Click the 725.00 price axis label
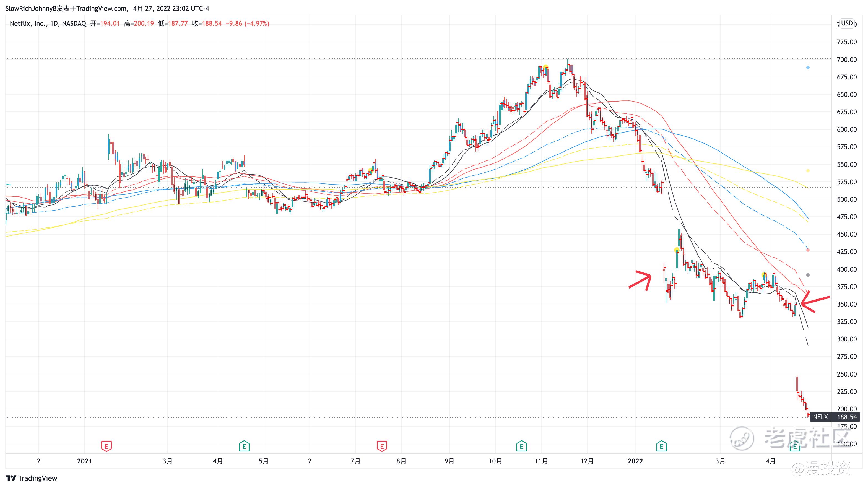 [847, 42]
